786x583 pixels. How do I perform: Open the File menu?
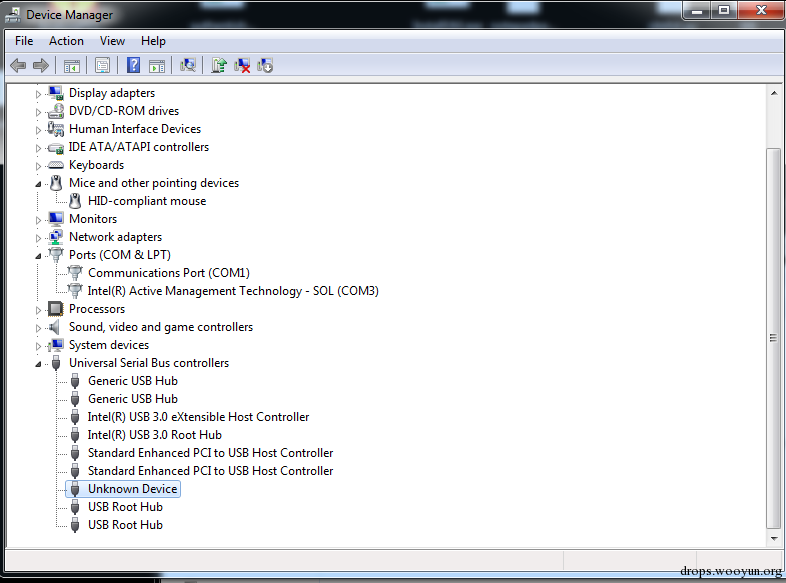click(24, 41)
